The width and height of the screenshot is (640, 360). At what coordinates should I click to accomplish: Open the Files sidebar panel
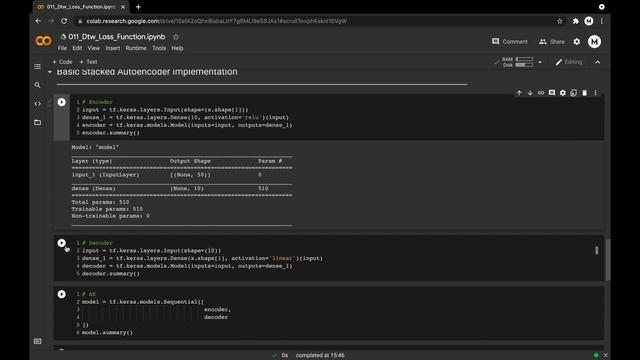tap(37, 122)
